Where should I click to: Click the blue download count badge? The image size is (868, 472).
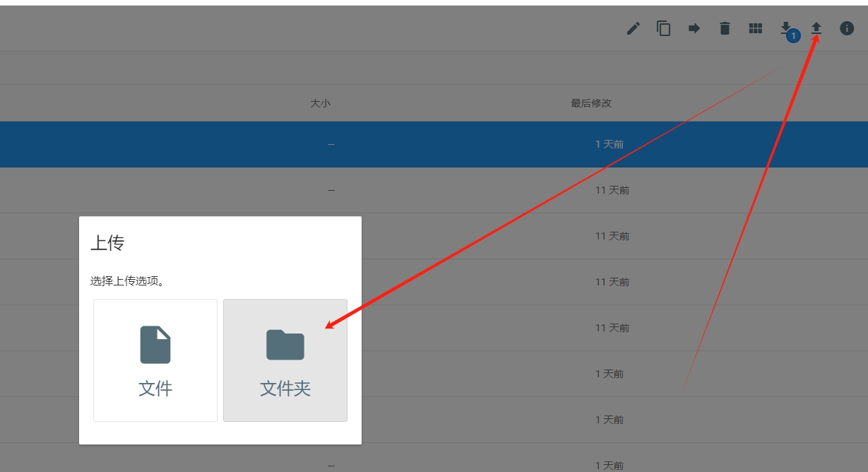coord(793,35)
